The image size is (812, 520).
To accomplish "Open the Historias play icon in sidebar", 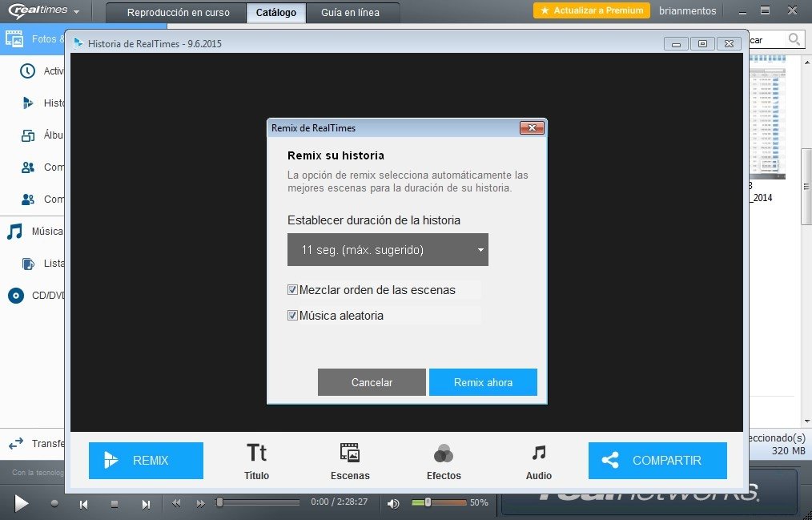I will pos(28,103).
